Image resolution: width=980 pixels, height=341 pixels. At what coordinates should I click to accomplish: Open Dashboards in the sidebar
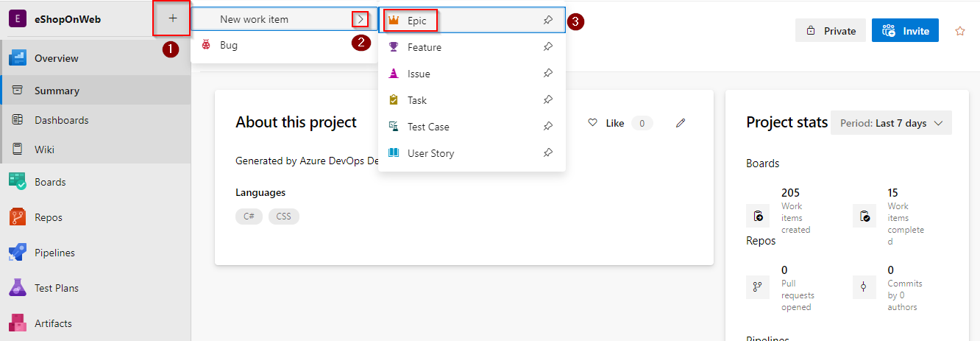point(96,120)
